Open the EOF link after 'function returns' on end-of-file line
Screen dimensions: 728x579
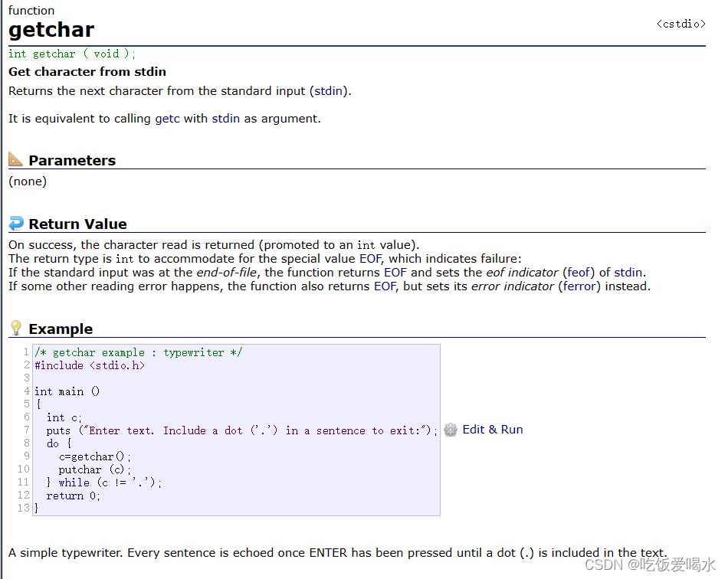(395, 273)
